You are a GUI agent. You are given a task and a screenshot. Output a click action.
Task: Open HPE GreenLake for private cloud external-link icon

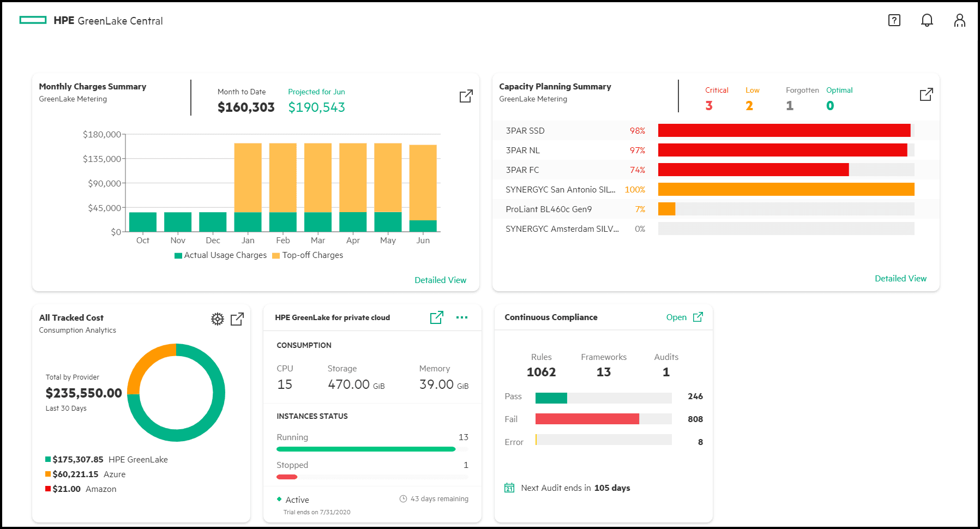436,317
